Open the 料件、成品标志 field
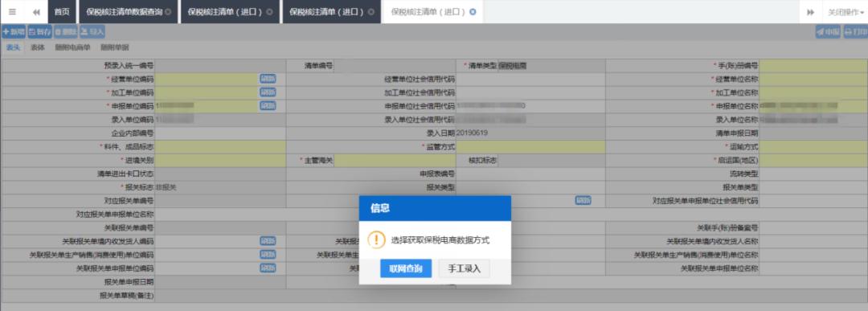Image resolution: width=868 pixels, height=311 pixels. (x=220, y=146)
